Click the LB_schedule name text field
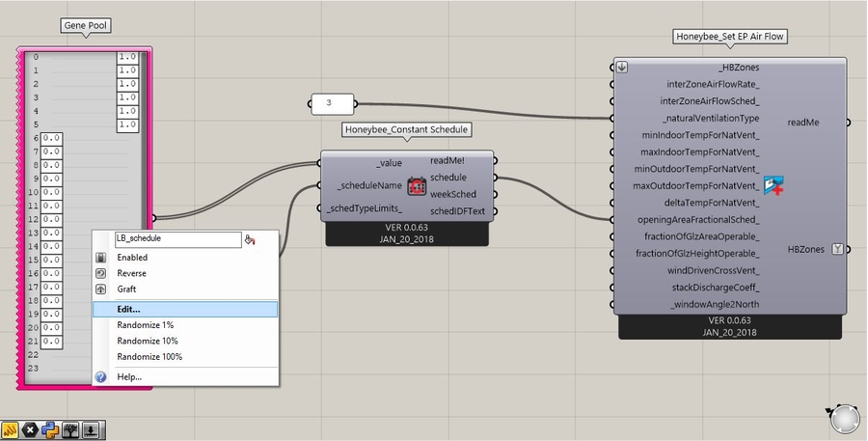Viewport: 868px width, 441px height. [x=176, y=239]
